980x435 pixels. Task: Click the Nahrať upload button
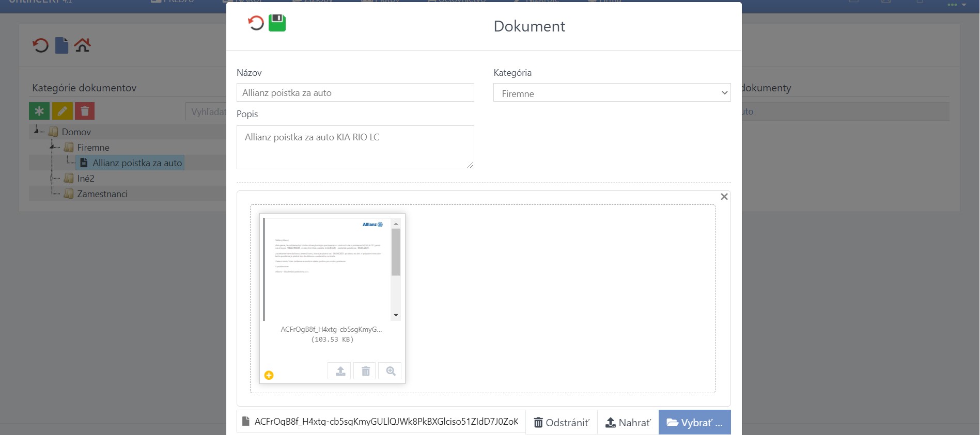tap(628, 423)
